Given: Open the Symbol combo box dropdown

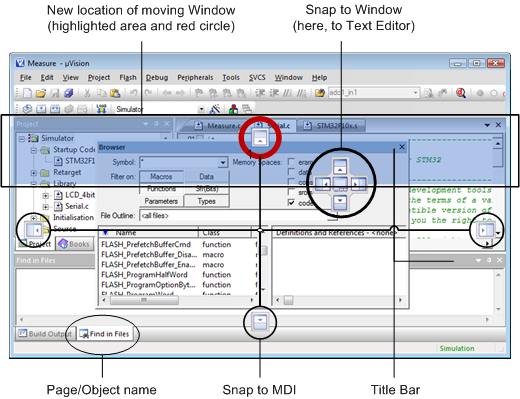Looking at the screenshot, I should (222, 163).
